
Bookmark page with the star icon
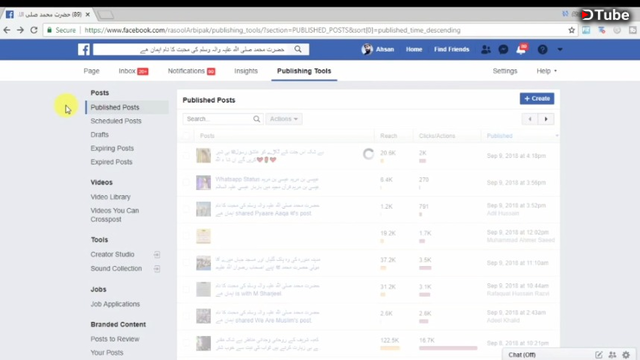click(571, 30)
